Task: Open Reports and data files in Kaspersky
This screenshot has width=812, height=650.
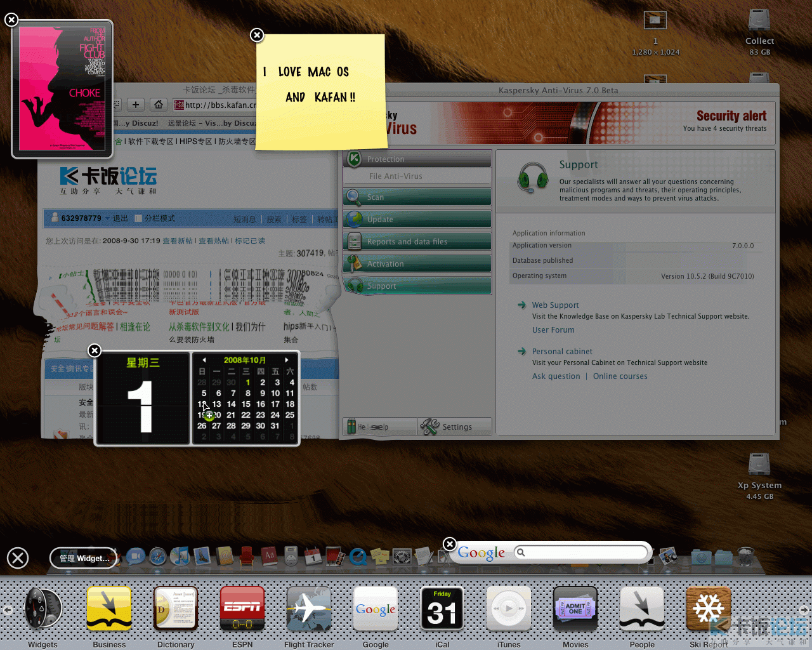Action: tap(417, 241)
